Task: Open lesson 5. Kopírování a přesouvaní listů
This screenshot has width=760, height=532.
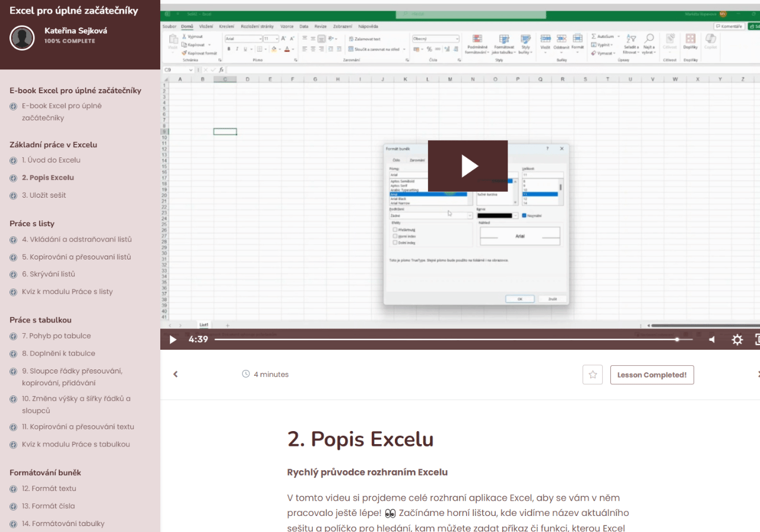Action: [77, 257]
